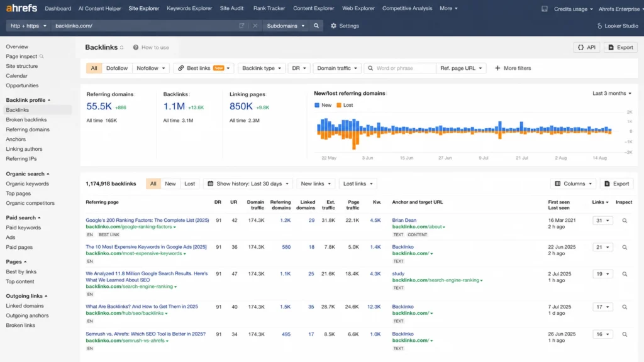
Task: Click the backlinko.com/ URL input
Action: coord(144,25)
